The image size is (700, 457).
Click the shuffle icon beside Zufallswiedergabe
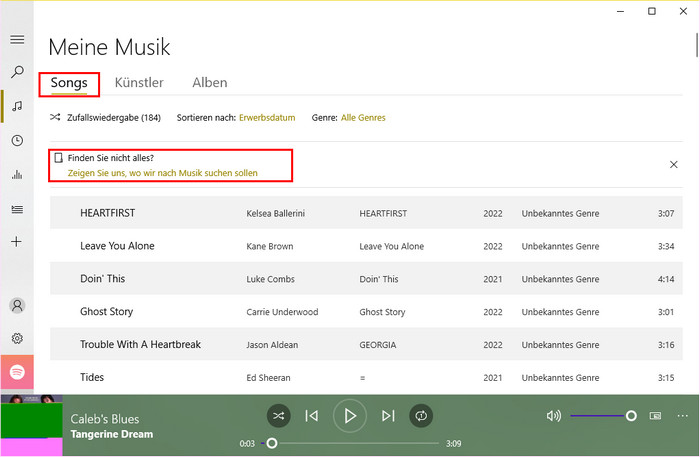[55, 117]
